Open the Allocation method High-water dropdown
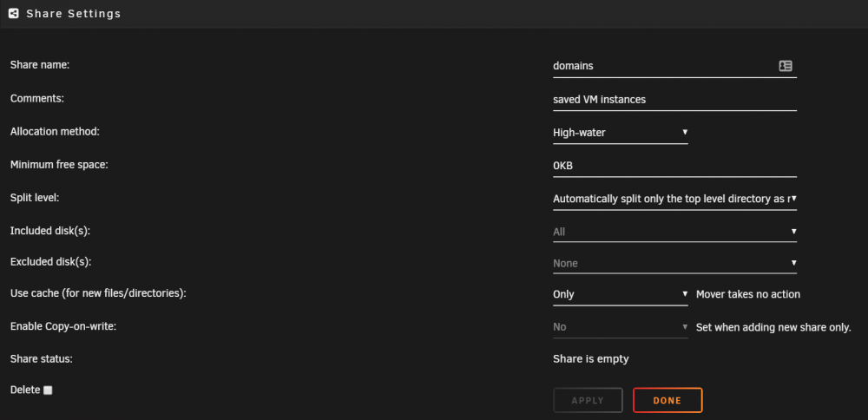 (x=620, y=132)
